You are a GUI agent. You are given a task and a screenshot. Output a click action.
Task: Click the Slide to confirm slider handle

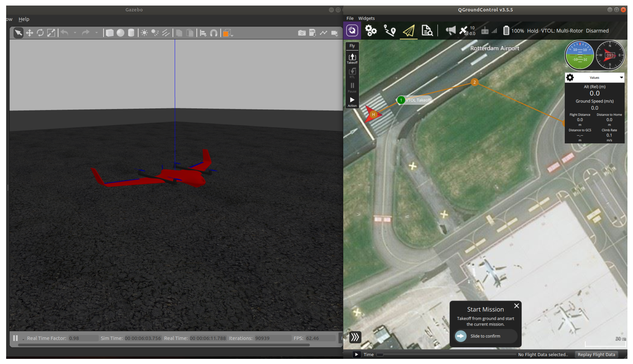[460, 336]
